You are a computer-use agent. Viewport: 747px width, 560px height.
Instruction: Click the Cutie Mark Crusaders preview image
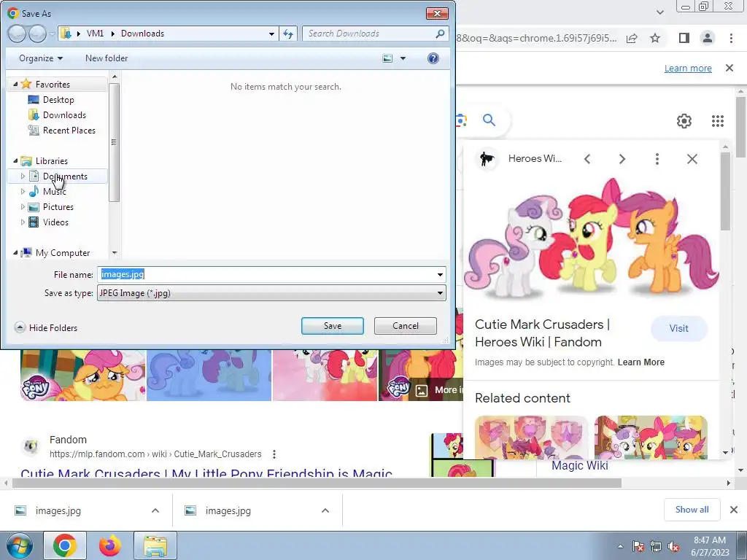591,238
